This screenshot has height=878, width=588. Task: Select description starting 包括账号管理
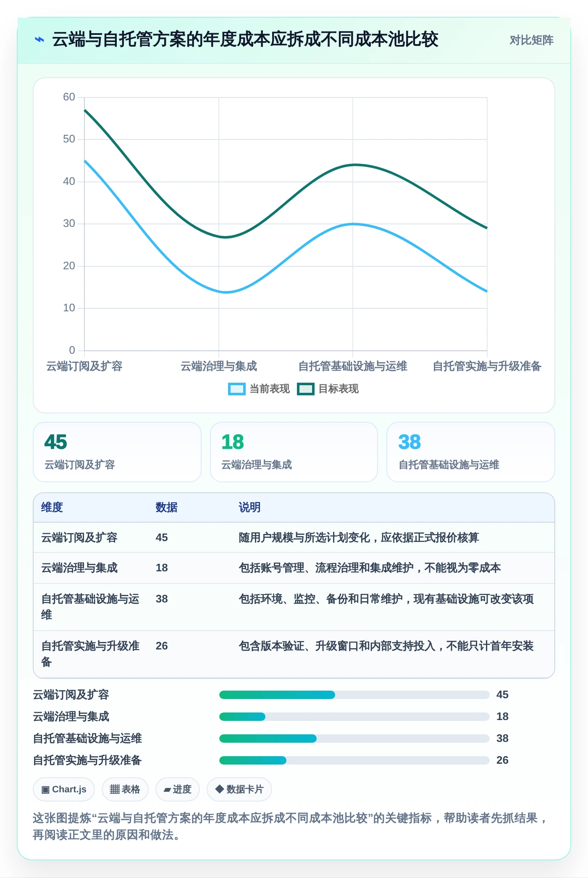[370, 568]
